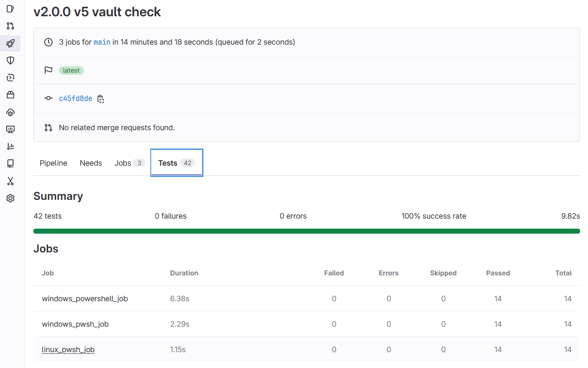Click the flag icon beside latest badge

(x=48, y=70)
